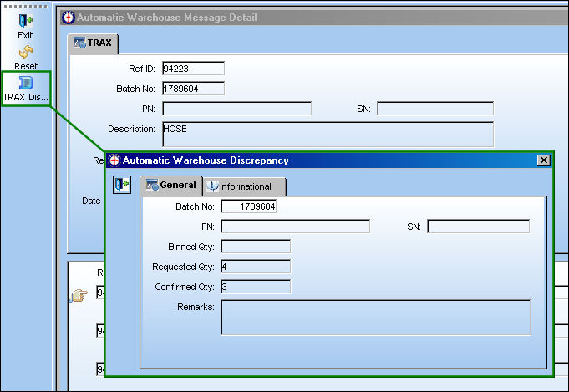Open the TRAX Dis... discrepancy button
This screenshot has width=569, height=392.
coord(26,89)
